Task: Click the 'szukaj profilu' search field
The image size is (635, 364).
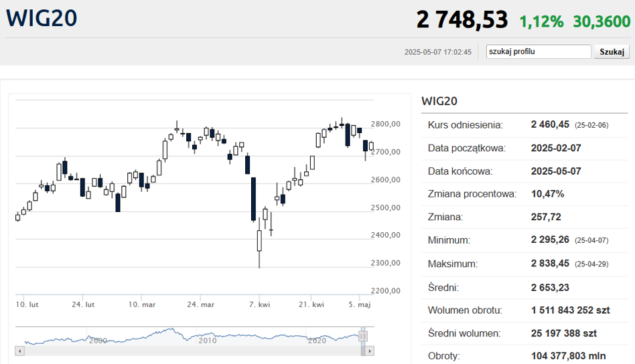Action: (539, 52)
